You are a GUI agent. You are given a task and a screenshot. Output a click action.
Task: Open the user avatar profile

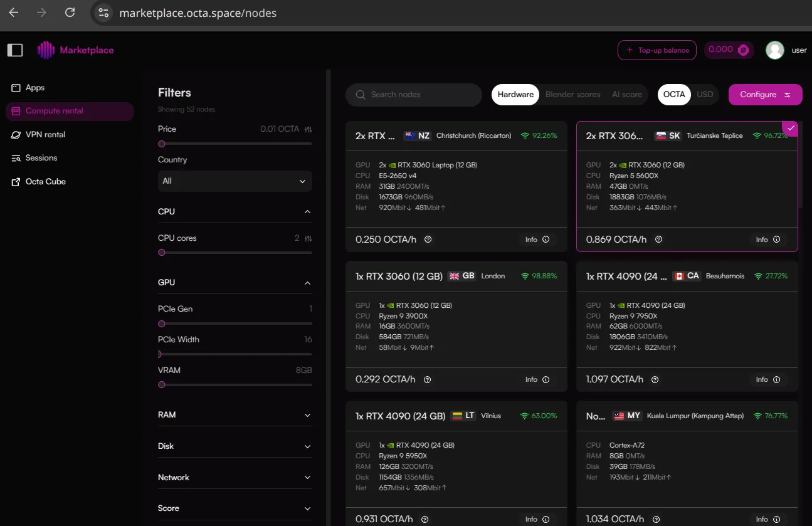point(775,50)
